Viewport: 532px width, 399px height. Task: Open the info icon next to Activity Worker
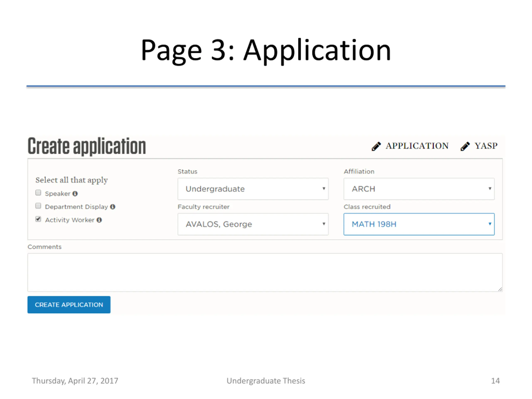tap(99, 220)
